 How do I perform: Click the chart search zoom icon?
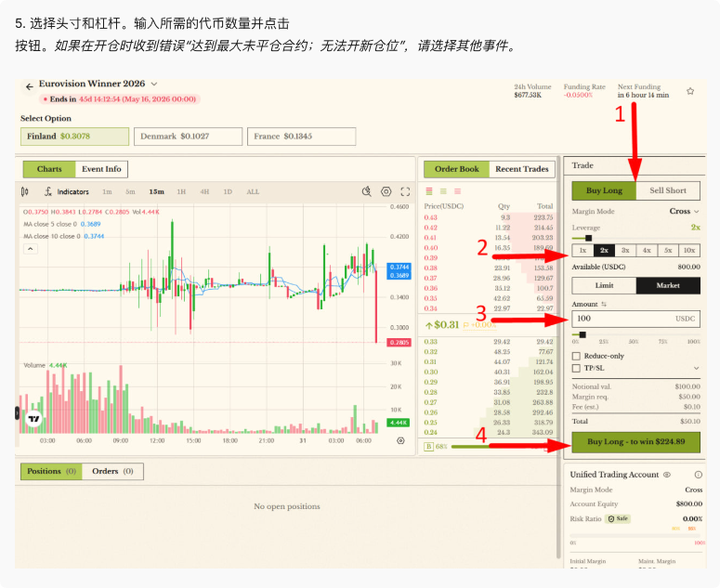[366, 191]
